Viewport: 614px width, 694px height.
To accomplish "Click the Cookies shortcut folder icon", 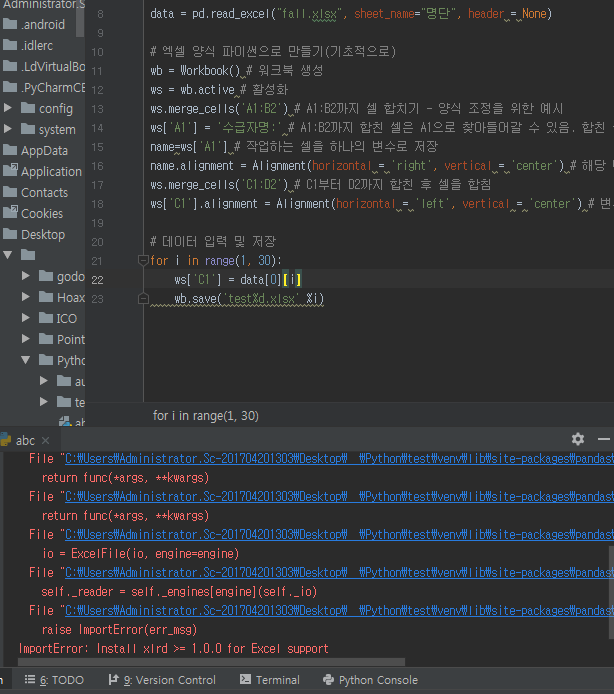I will pos(10,213).
